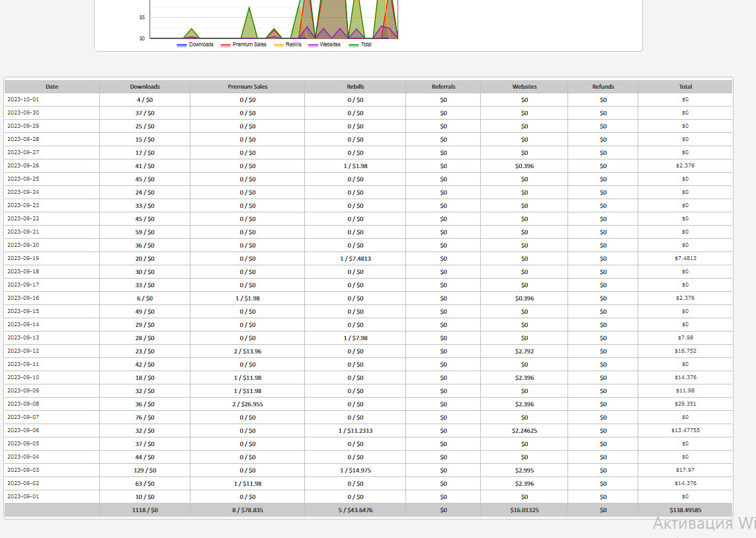The height and width of the screenshot is (538, 756).
Task: Click the Rebills legend entry in the chart
Action: pyautogui.click(x=288, y=44)
